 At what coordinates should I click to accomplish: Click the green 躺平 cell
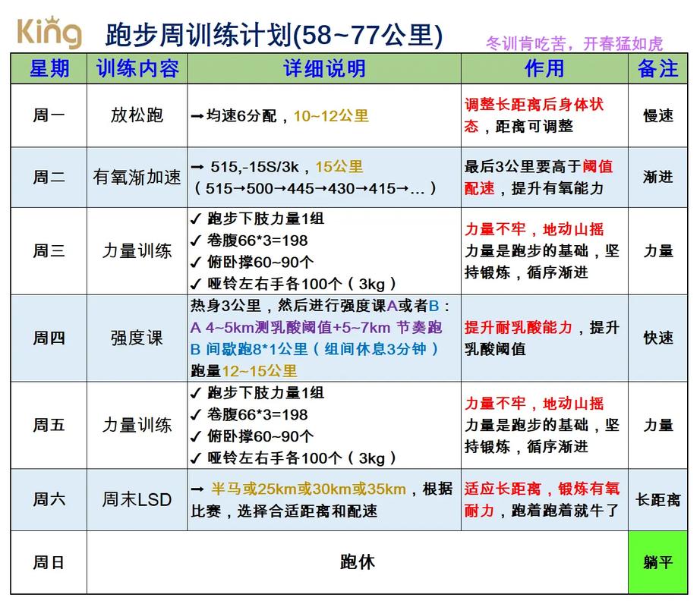point(657,561)
